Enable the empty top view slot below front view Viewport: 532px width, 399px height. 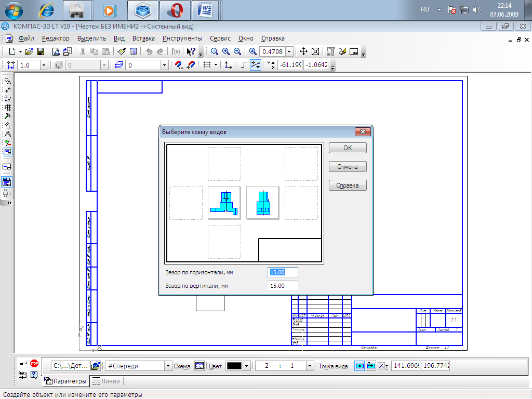(224, 242)
